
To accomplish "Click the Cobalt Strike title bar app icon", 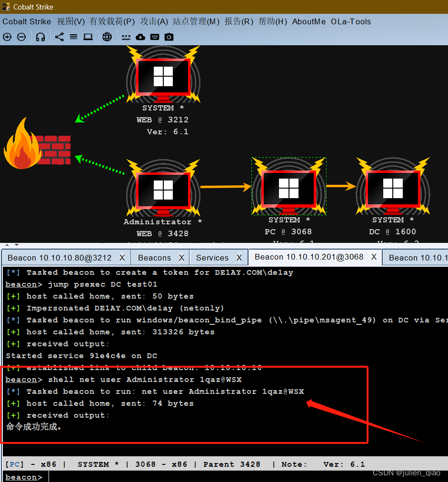I will [6, 7].
